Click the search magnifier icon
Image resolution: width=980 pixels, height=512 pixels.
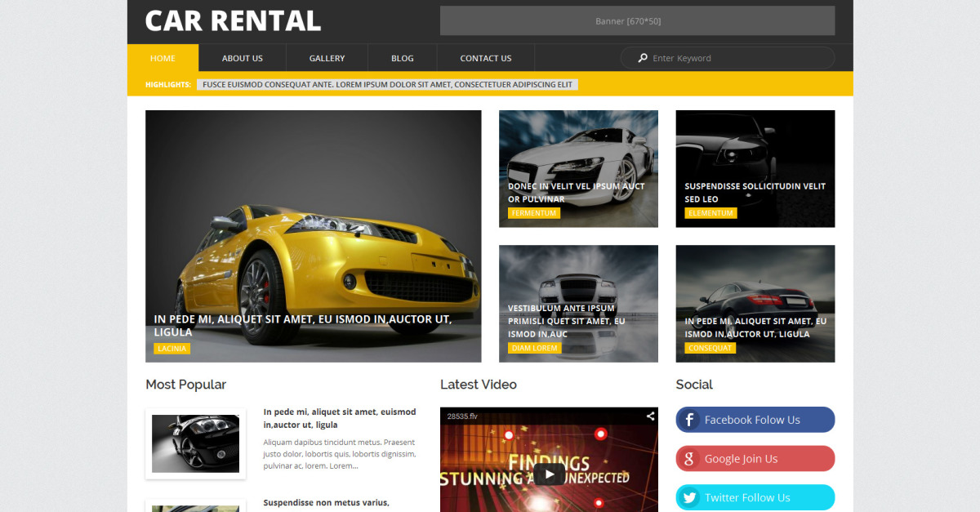643,58
